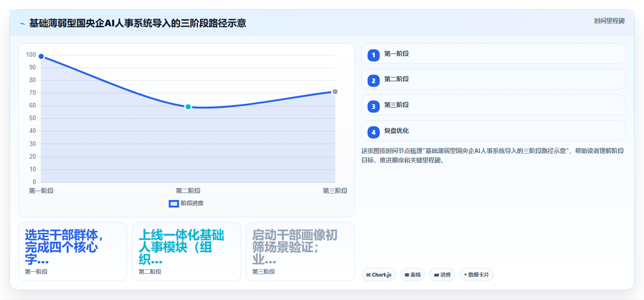Click the 时间里程碑 label
Screen dimensions: 644x300
[609, 21]
